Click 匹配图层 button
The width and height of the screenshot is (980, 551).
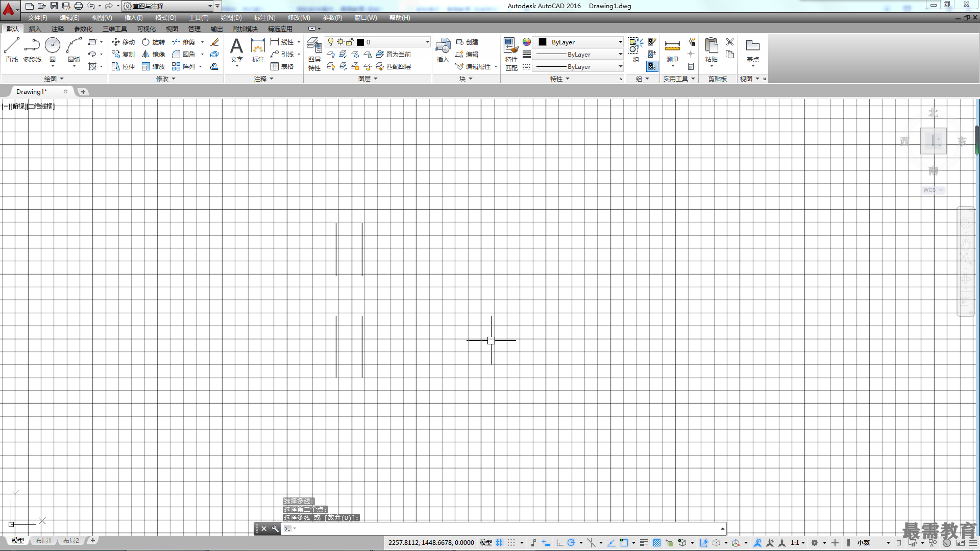pyautogui.click(x=394, y=66)
